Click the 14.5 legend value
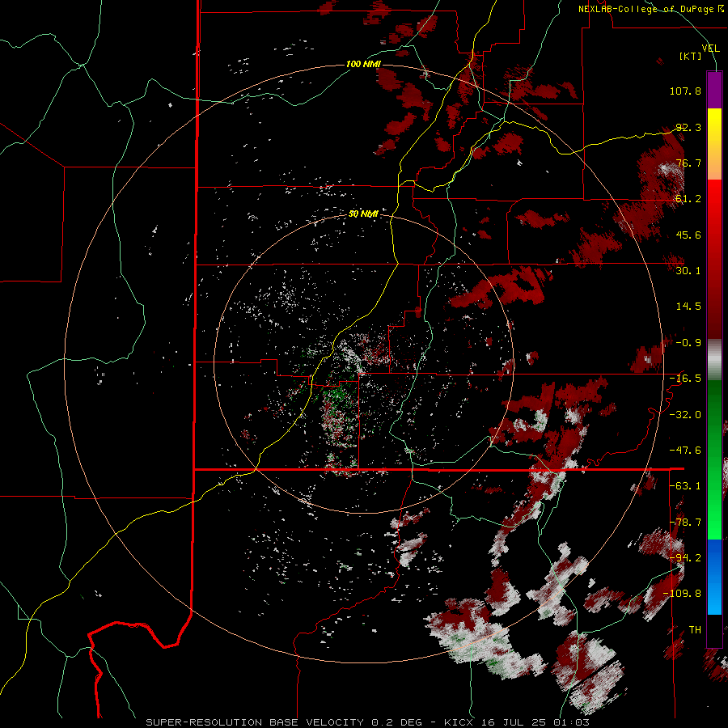 point(688,306)
